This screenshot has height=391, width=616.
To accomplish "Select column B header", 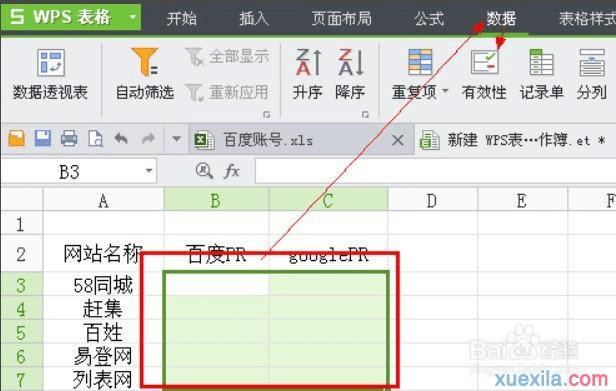I will point(216,200).
